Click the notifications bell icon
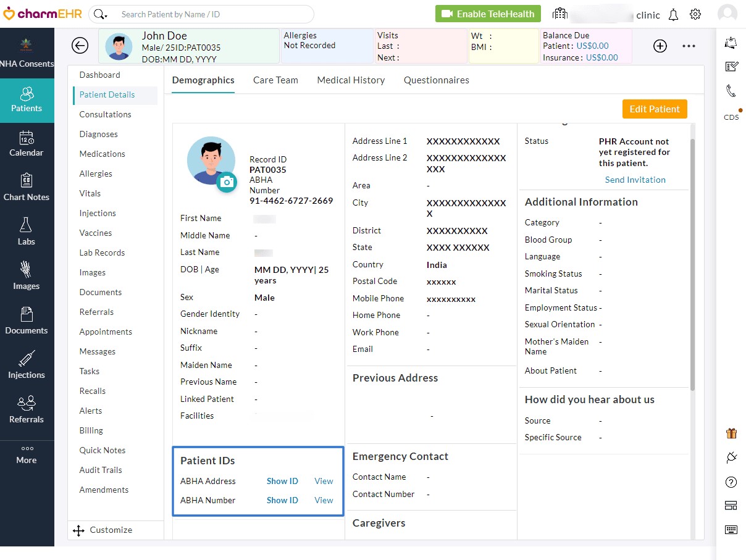746x560 pixels. pos(673,14)
